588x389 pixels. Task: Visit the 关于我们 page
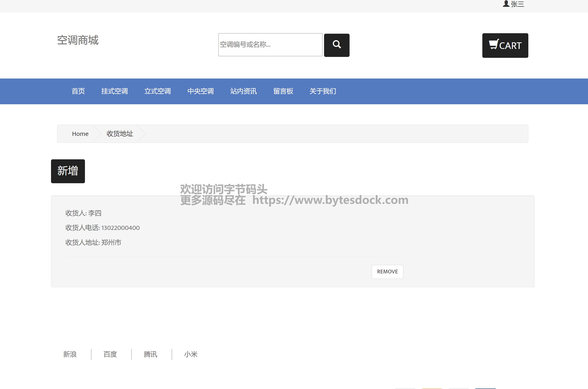pyautogui.click(x=323, y=91)
